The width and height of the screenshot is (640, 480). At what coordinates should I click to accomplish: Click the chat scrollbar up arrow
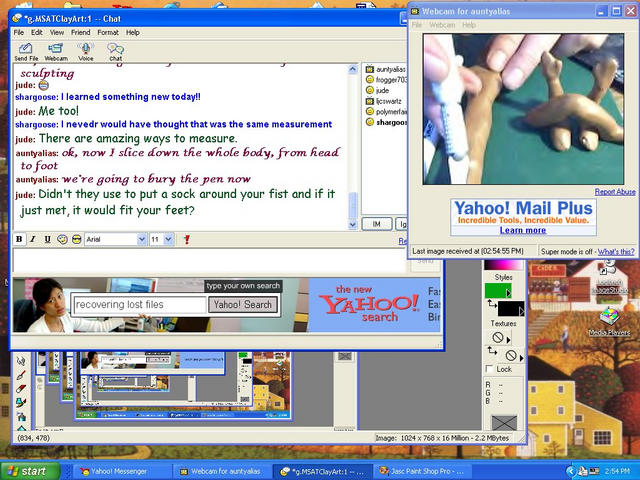pos(353,69)
